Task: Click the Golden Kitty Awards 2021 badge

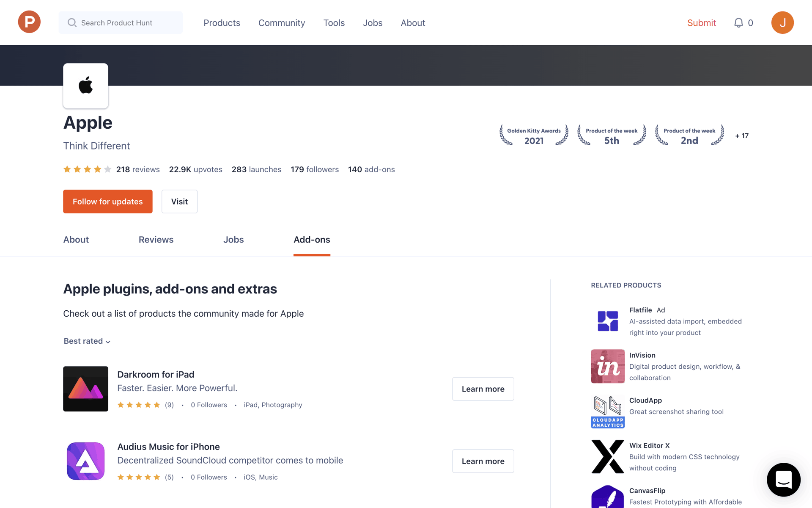Action: pyautogui.click(x=534, y=135)
